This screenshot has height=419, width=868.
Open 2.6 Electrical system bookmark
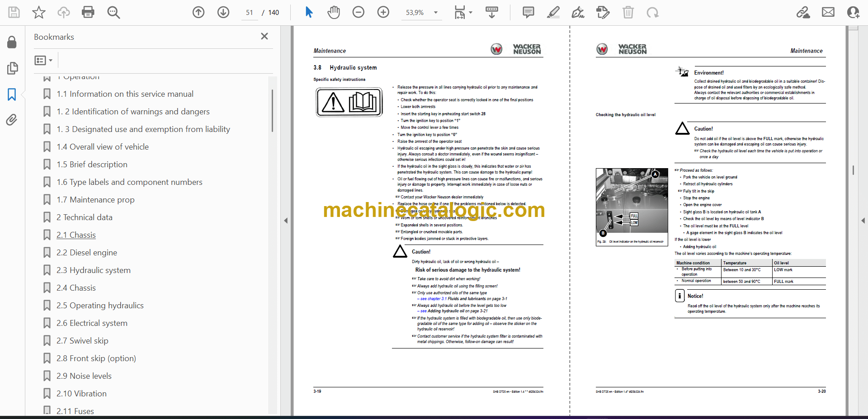pos(92,323)
